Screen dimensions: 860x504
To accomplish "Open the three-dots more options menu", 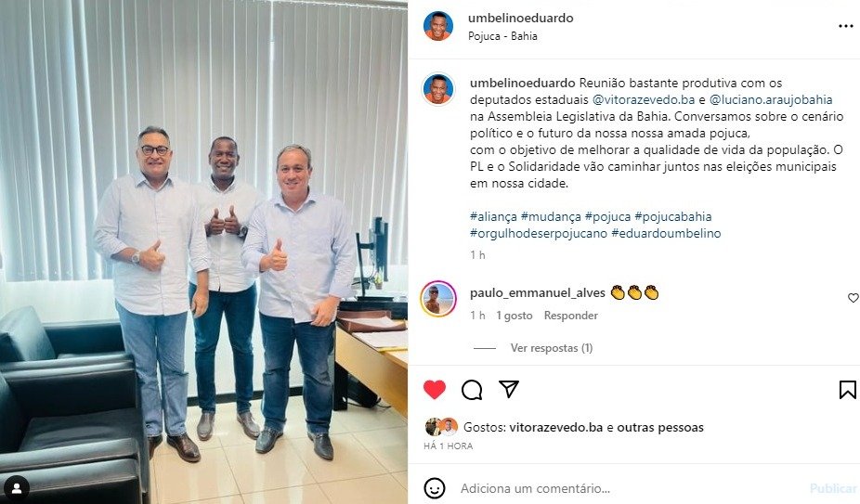I will click(846, 26).
